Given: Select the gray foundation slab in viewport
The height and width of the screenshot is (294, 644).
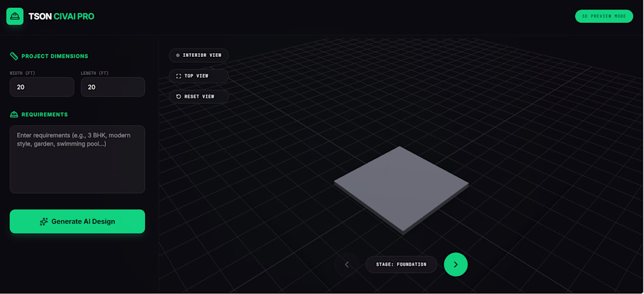Looking at the screenshot, I should point(401,189).
